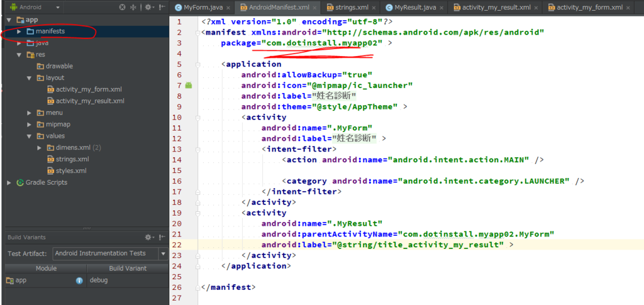644x305 pixels.
Task: Close the strings.xml tab
Action: pos(374,8)
